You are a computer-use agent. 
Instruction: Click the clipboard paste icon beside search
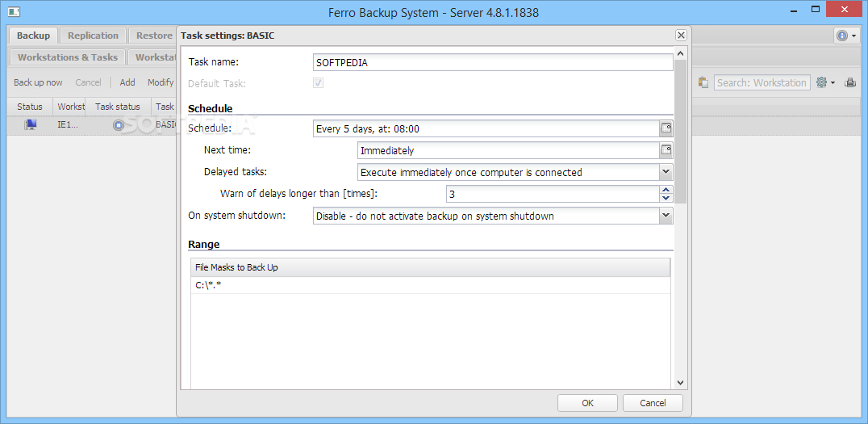point(703,82)
